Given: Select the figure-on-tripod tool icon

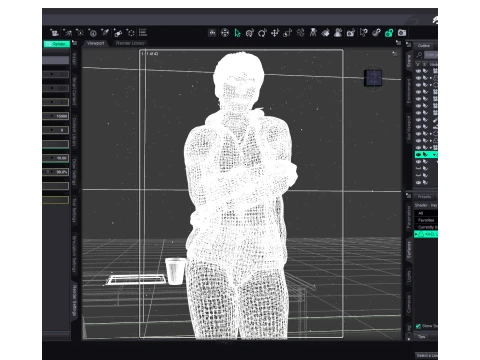Looking at the screenshot, I should click(313, 33).
